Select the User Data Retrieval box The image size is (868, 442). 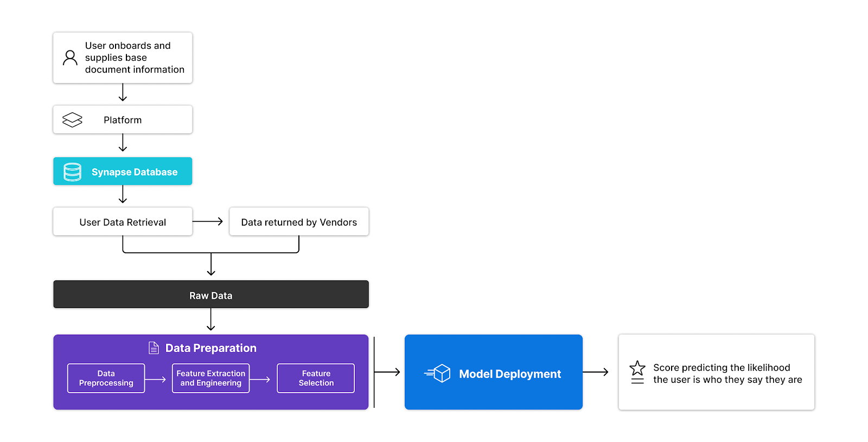123,221
